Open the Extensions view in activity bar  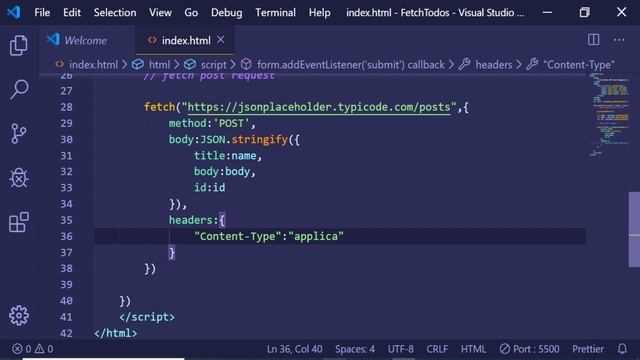click(x=19, y=222)
